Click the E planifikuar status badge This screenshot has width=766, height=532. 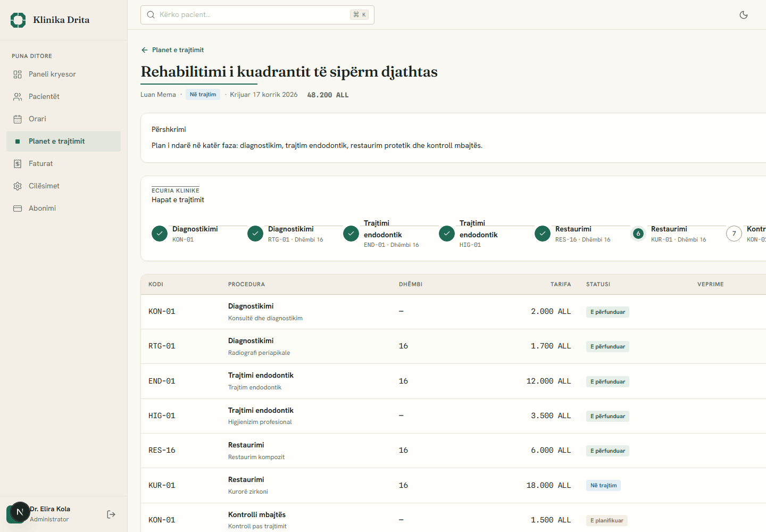pos(607,521)
